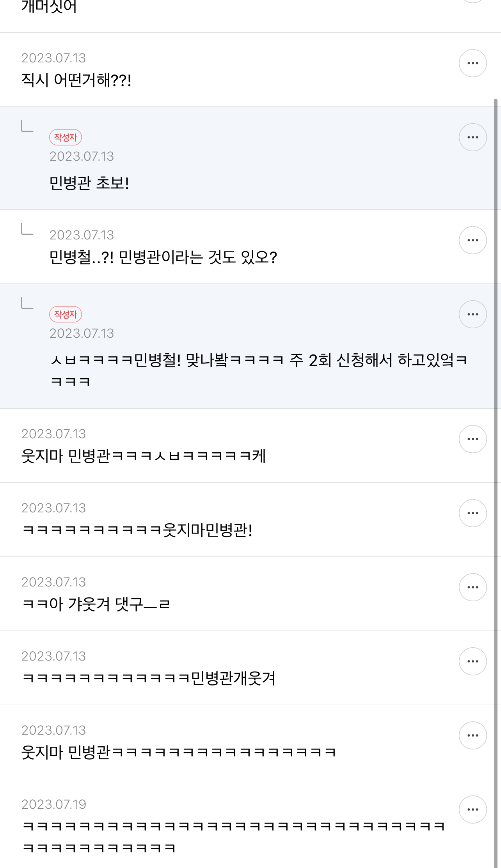Open options for '웃지마 민병관ㅋㅋㅋㅅㅂ' comment
This screenshot has width=501, height=868.
[x=473, y=439]
